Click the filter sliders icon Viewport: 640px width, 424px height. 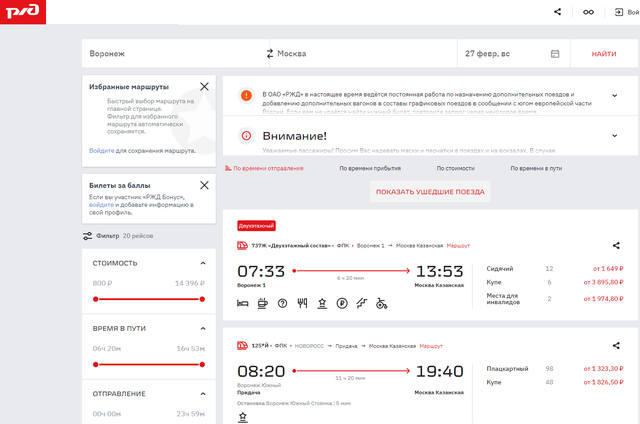click(87, 236)
